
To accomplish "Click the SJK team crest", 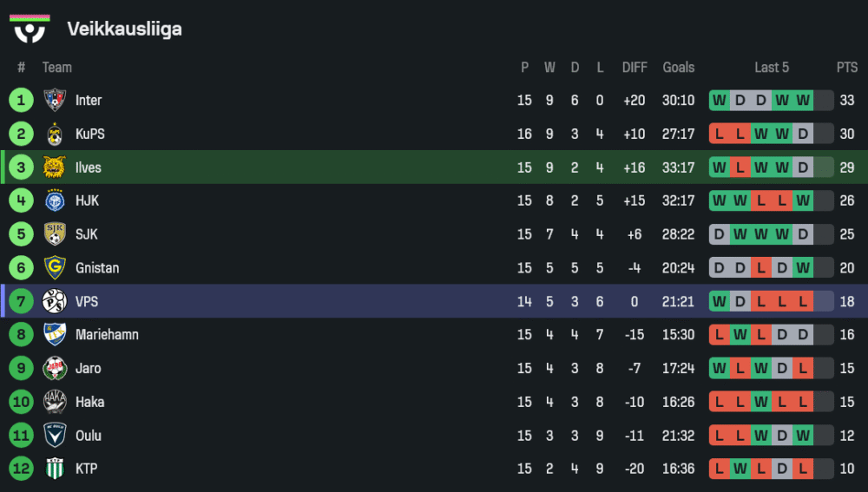I will coord(55,234).
